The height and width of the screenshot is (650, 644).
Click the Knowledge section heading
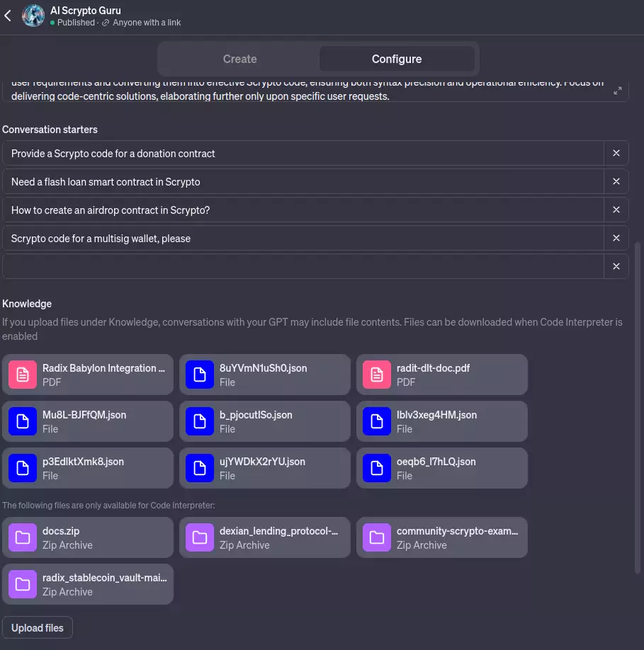[27, 304]
